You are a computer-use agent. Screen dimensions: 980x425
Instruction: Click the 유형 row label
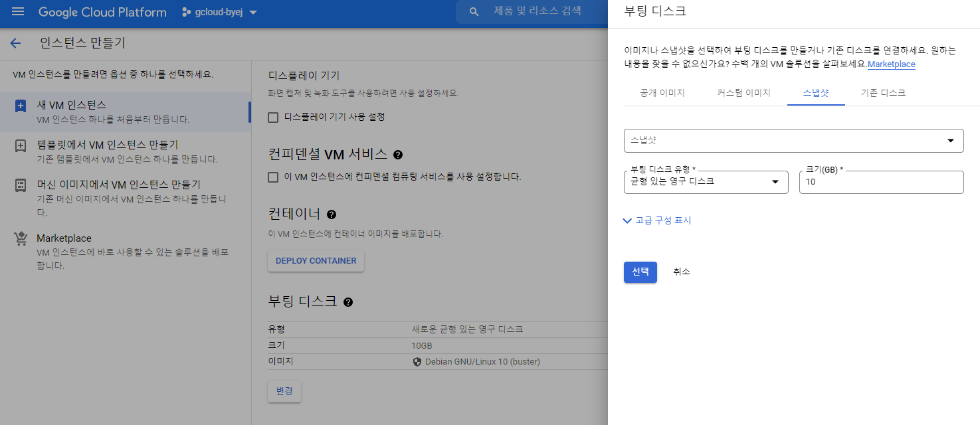pos(276,329)
